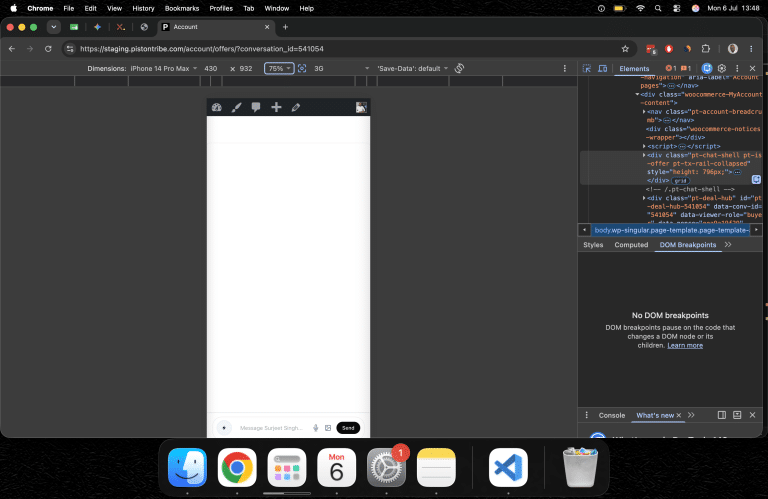Click the rotate device icon
This screenshot has height=499, width=768.
pos(459,68)
